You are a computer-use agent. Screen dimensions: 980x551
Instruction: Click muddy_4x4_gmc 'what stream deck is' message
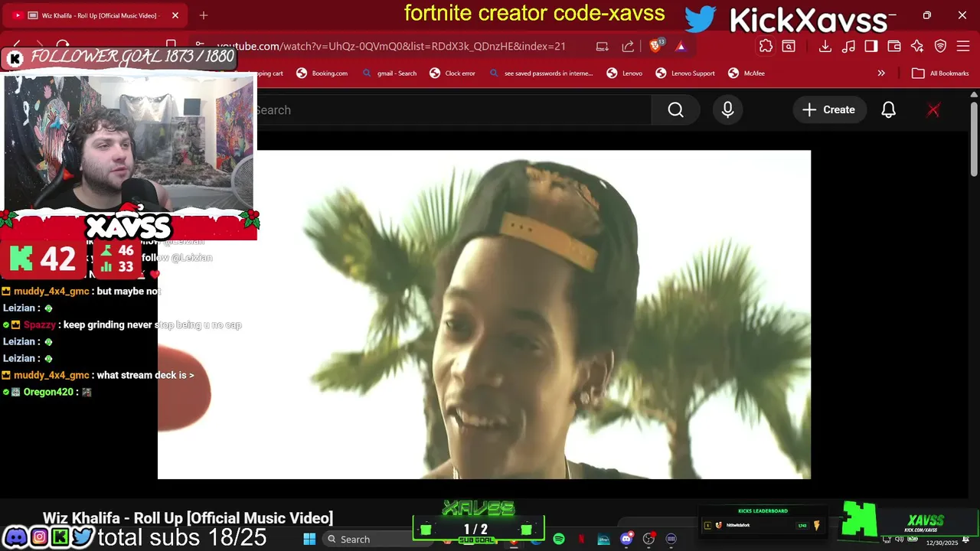click(x=97, y=375)
